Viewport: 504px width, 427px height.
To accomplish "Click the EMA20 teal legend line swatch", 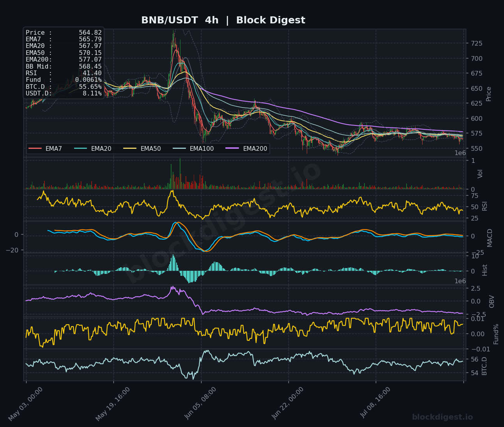I will [x=81, y=148].
